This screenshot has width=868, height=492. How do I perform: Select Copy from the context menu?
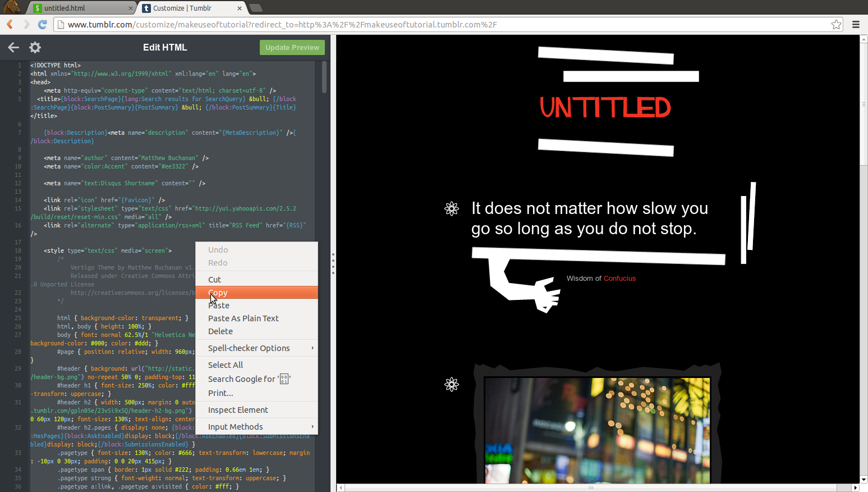(217, 292)
